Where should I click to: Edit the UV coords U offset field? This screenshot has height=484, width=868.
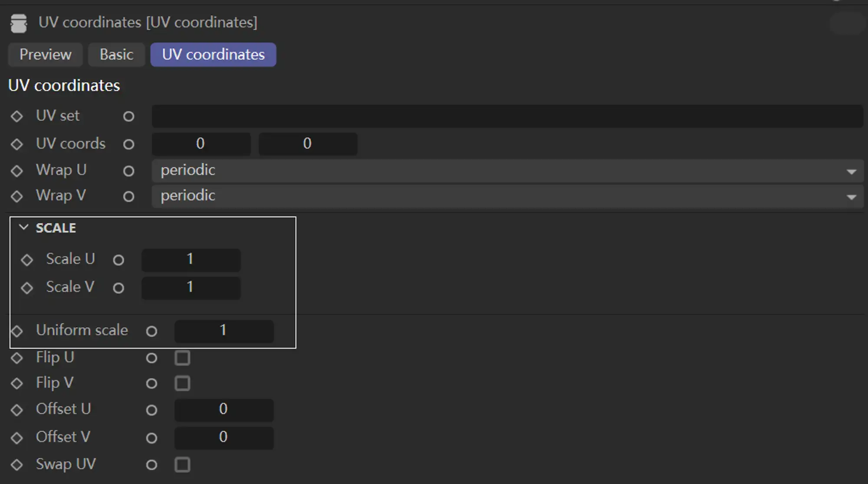click(x=201, y=144)
